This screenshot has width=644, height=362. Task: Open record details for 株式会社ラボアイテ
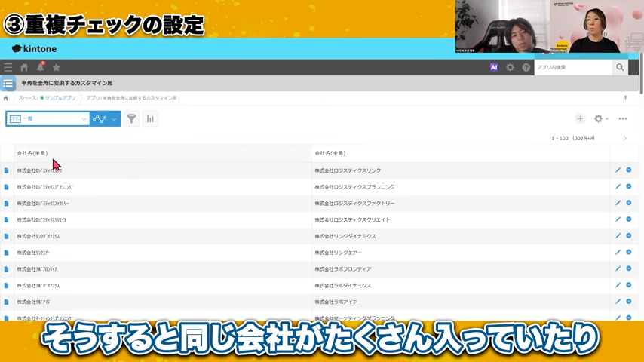coord(6,302)
